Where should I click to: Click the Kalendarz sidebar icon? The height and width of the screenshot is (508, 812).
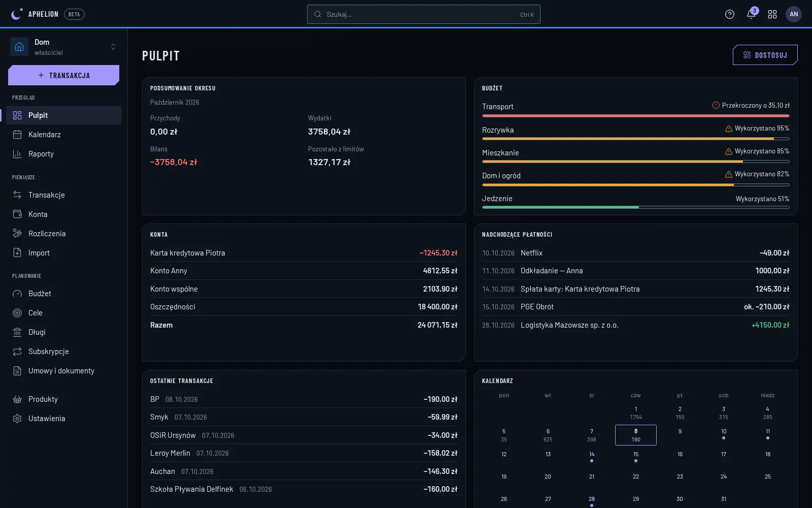17,135
